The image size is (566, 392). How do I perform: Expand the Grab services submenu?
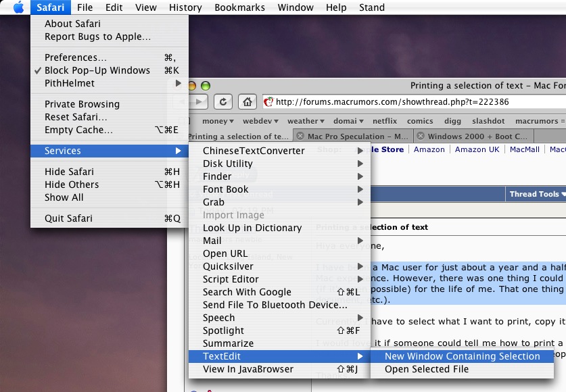click(x=280, y=202)
